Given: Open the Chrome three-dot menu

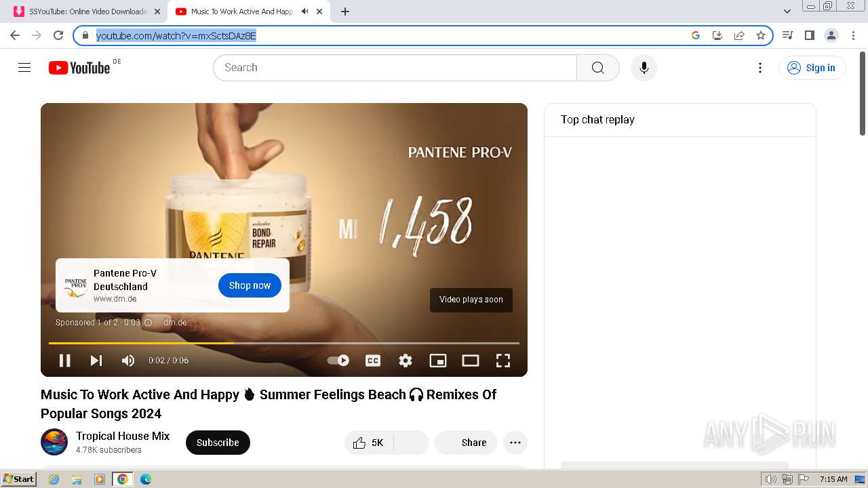Looking at the screenshot, I should tap(854, 35).
